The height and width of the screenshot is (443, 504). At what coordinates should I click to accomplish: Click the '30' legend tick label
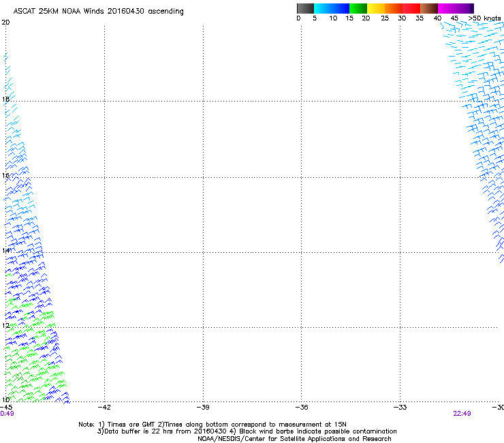click(x=402, y=18)
